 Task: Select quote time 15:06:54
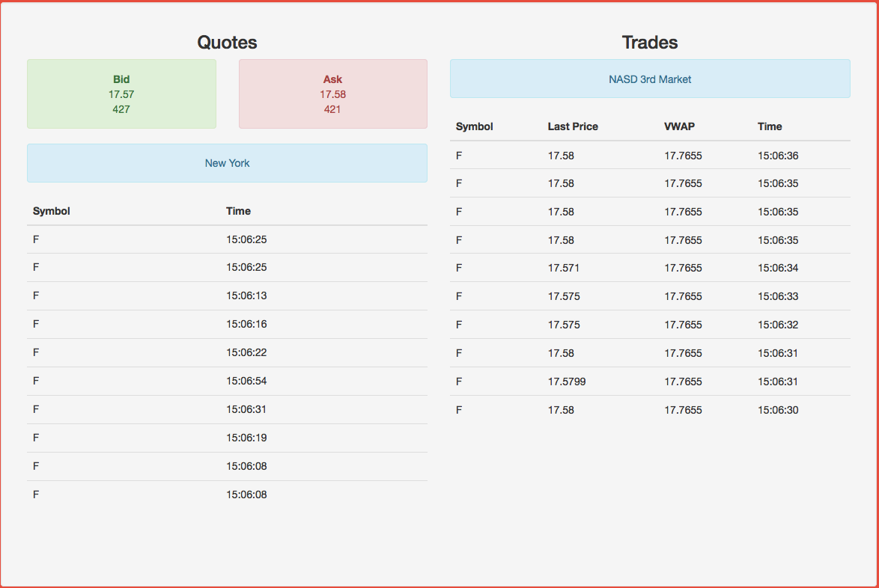(x=246, y=381)
